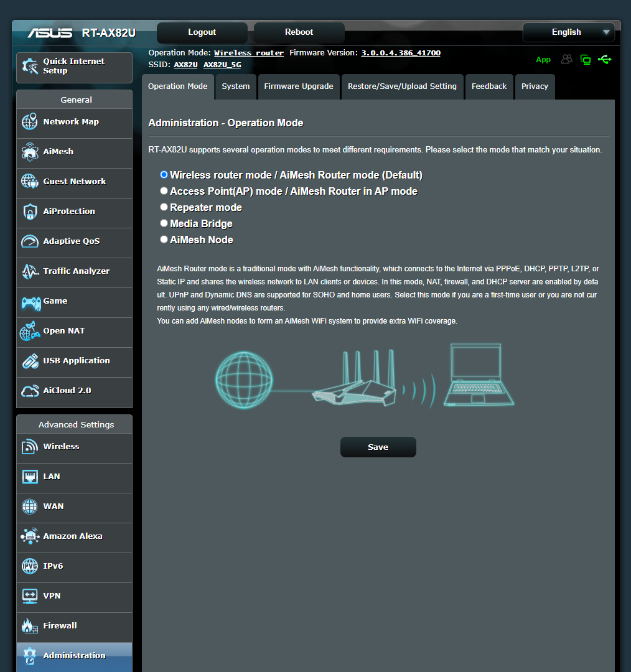Screen dimensions: 631x672
Task: Click the Amazon Alexa icon
Action: pos(30,536)
